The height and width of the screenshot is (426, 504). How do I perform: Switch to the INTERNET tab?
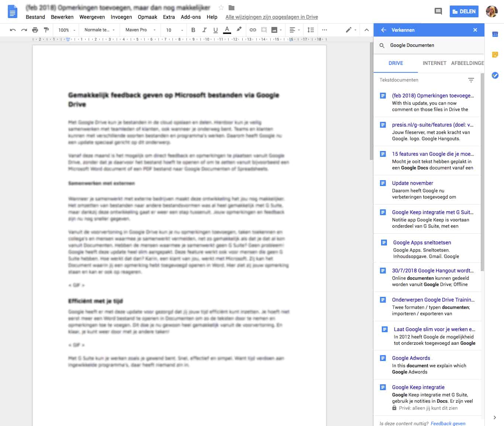pos(434,63)
